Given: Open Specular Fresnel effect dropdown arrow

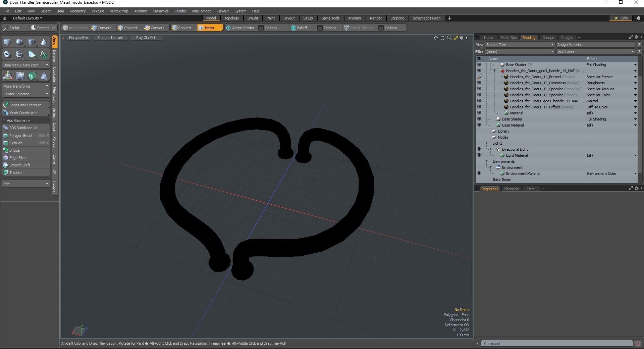Looking at the screenshot, I should 635,77.
